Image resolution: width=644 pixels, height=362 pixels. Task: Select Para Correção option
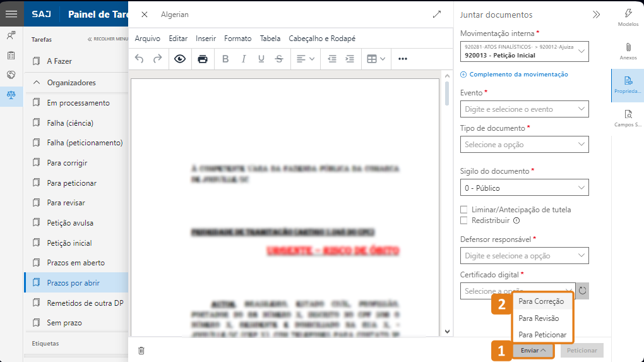click(542, 301)
